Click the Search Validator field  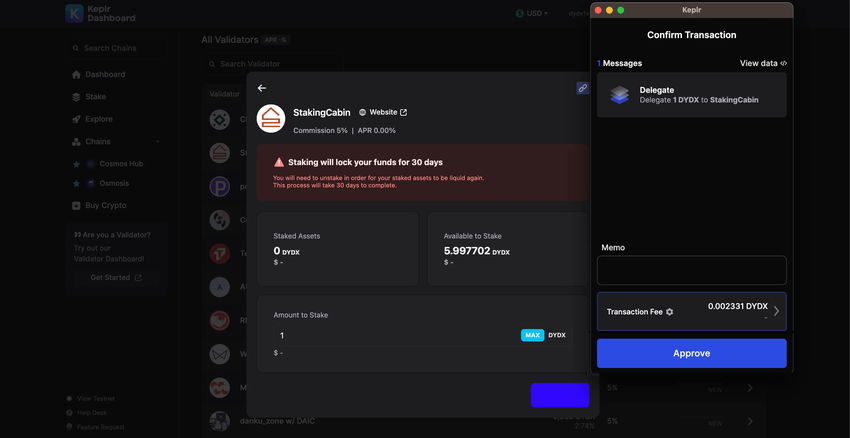tap(272, 64)
